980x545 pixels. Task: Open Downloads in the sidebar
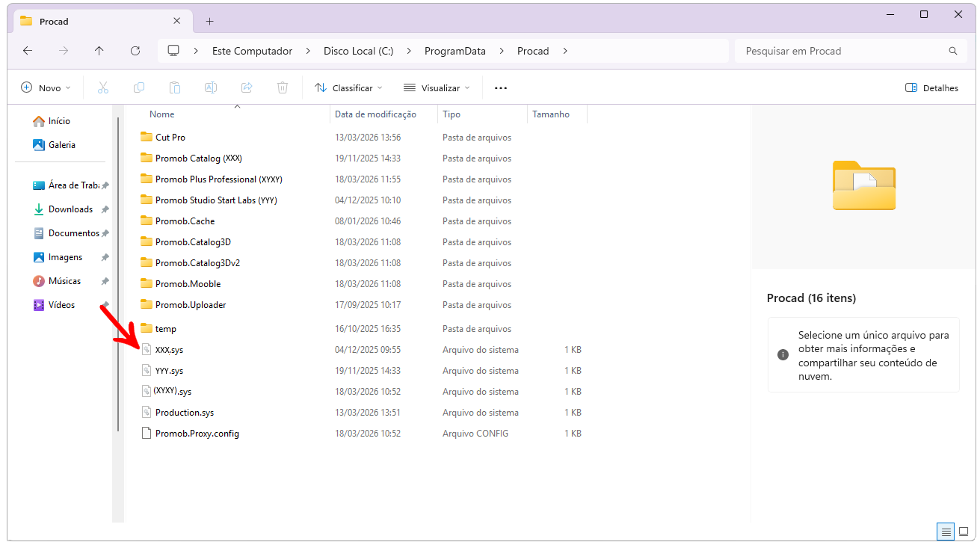70,209
